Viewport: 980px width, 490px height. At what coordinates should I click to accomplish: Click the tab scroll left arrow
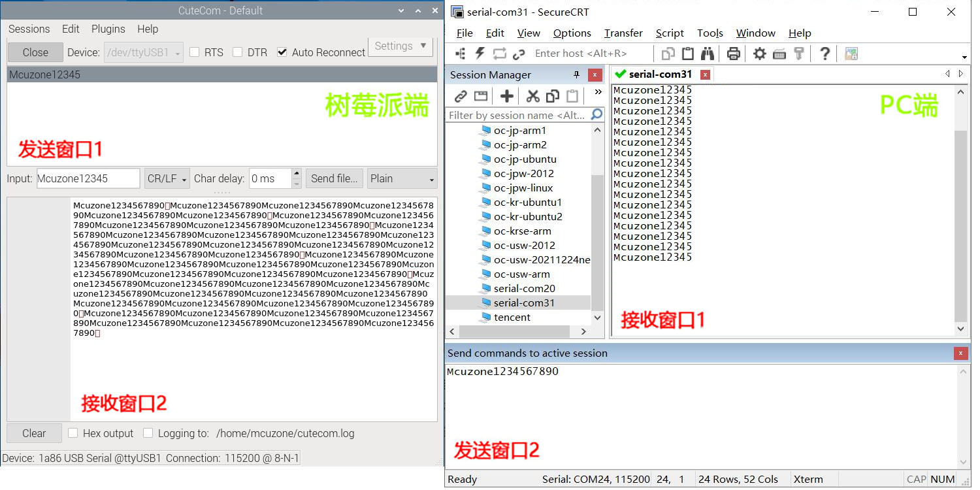tap(947, 74)
